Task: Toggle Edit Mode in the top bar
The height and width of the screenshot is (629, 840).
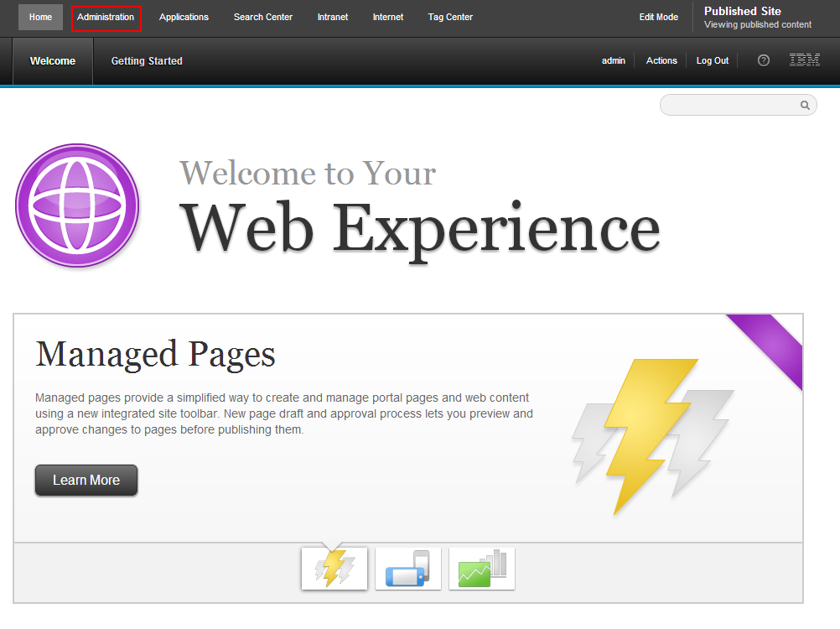Action: pos(659,18)
